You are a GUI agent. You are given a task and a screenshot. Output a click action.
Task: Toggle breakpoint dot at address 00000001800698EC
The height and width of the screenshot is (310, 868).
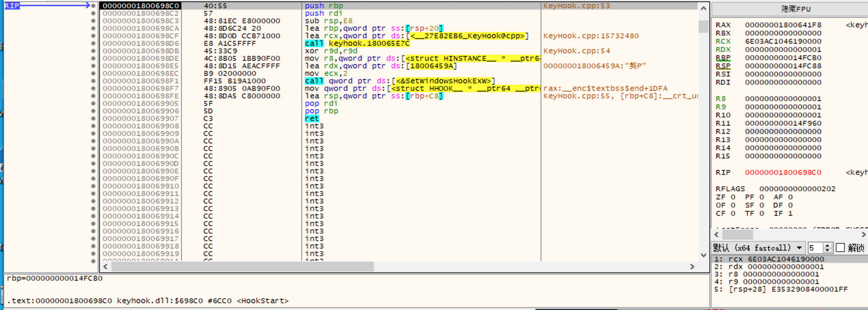[93, 73]
